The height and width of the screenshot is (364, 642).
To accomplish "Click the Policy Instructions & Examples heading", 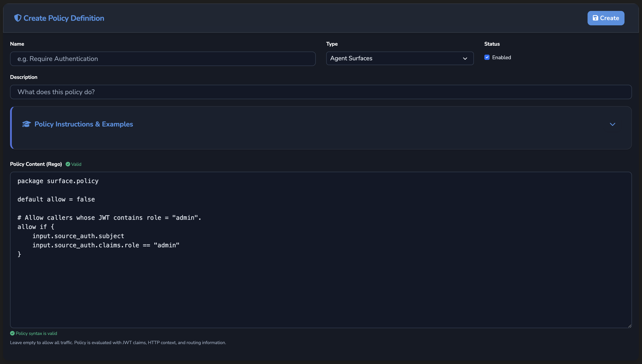I will 84,124.
